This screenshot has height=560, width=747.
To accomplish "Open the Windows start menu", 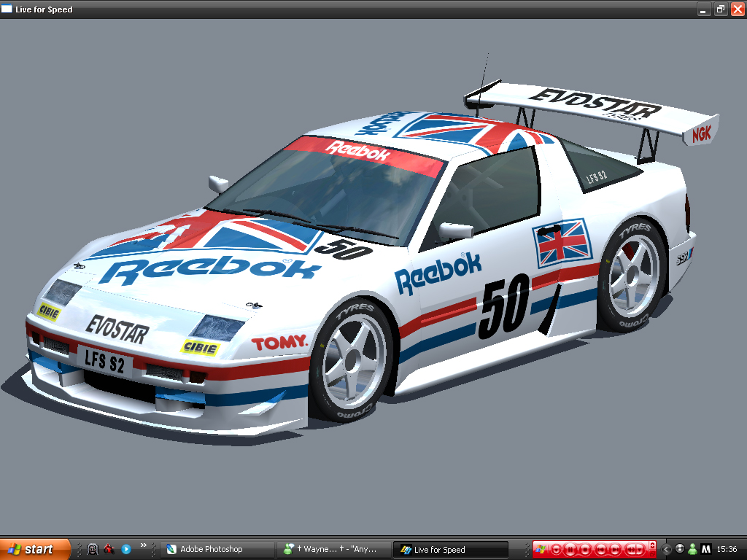I will 35,549.
